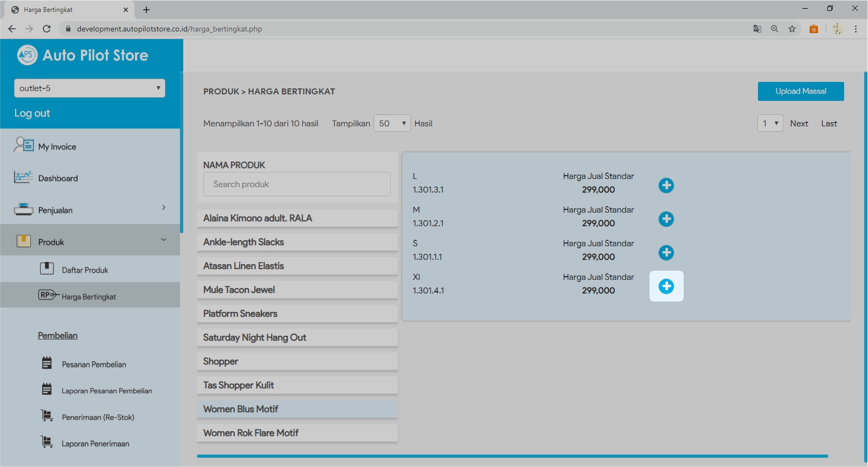Click the plus icon for size L
The image size is (868, 467).
666,185
